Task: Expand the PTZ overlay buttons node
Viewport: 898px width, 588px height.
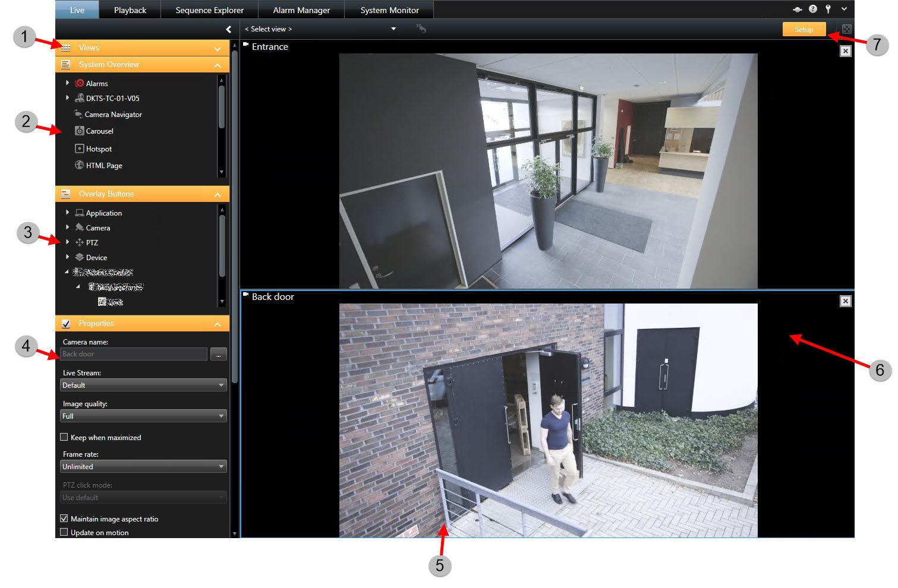Action: click(x=67, y=242)
